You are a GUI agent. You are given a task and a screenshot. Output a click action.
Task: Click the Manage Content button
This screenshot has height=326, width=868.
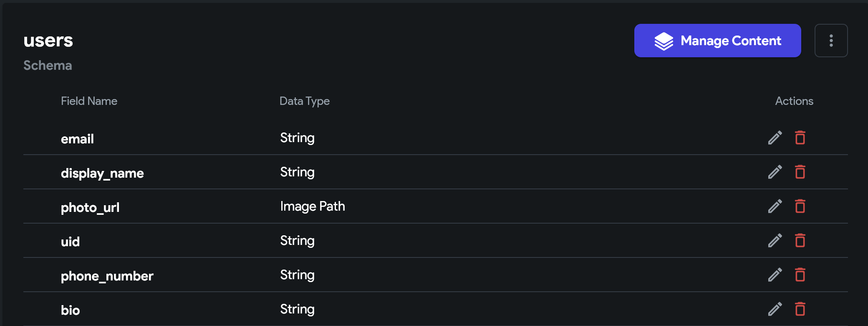point(717,41)
